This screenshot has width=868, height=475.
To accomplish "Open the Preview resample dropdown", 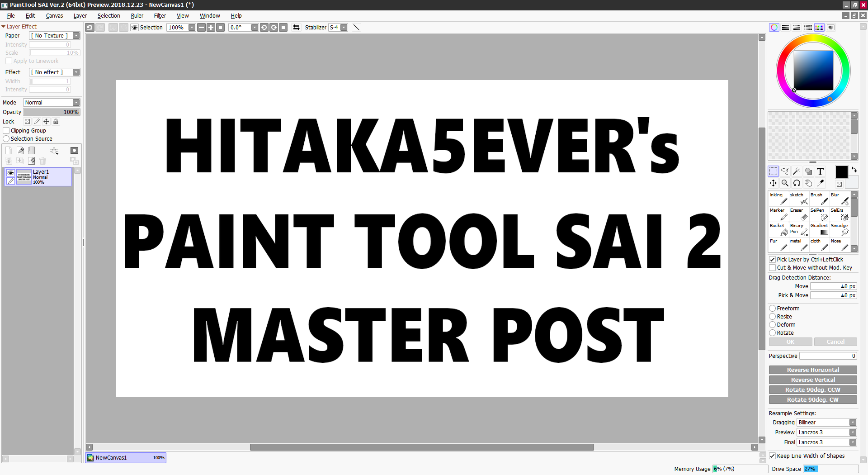I will [x=827, y=432].
